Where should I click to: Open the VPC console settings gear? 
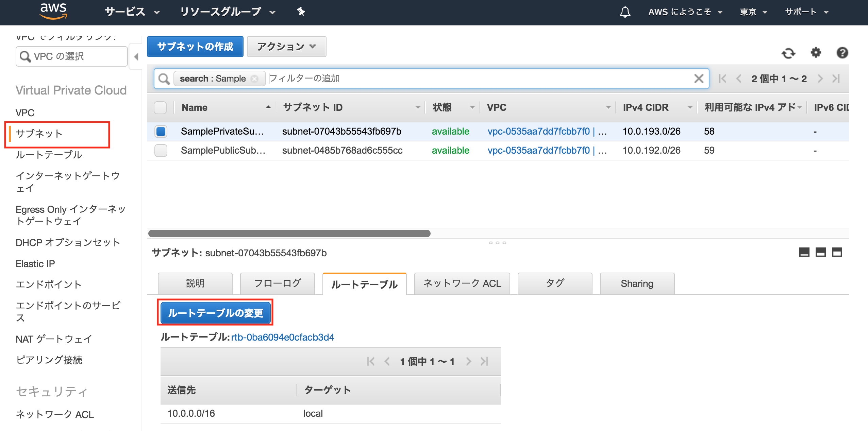[x=815, y=53]
